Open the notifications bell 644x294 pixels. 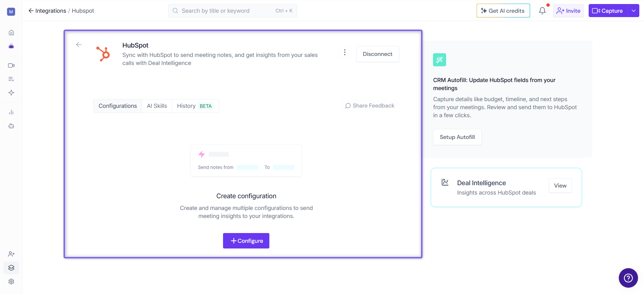coord(542,11)
